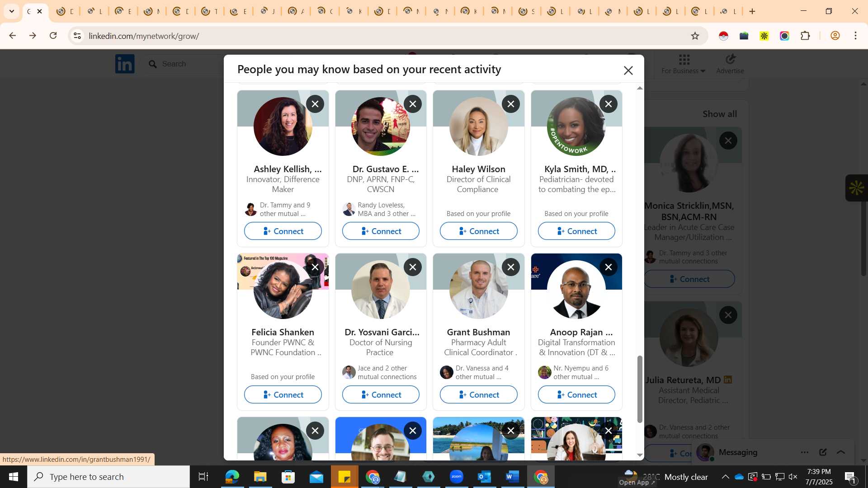Viewport: 868px width, 488px height.
Task: Connect with Anoop Rajan
Action: tap(576, 394)
